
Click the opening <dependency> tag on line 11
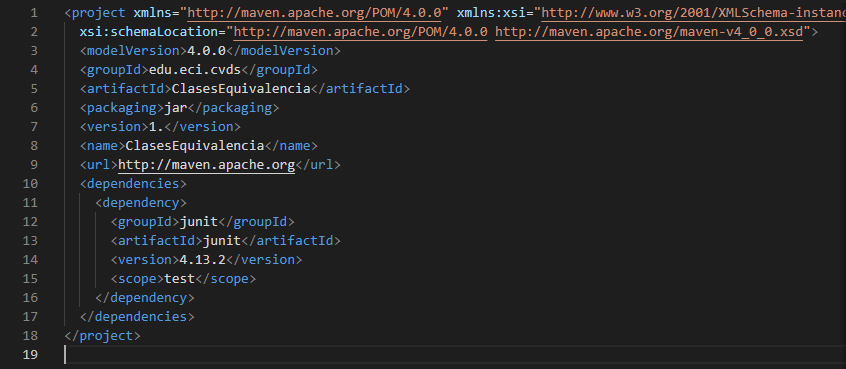pos(141,203)
